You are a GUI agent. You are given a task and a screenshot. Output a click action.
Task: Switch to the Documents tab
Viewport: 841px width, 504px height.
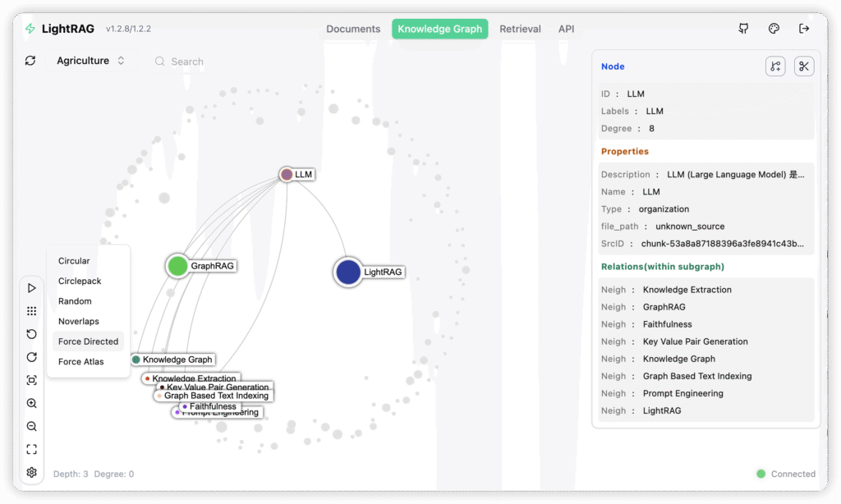[x=353, y=29]
